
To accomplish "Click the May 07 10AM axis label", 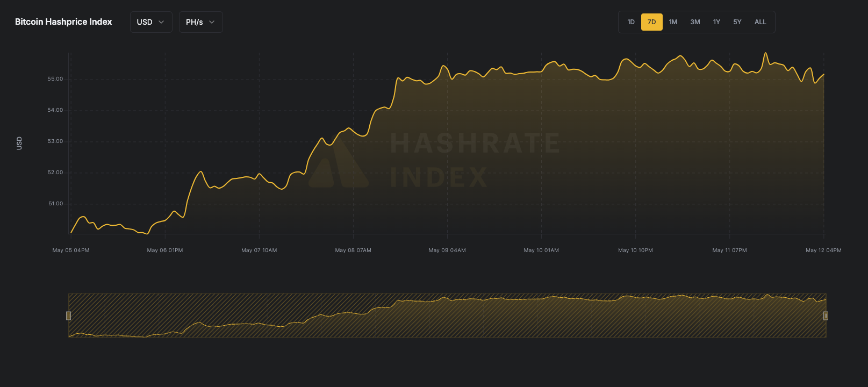I will (259, 250).
